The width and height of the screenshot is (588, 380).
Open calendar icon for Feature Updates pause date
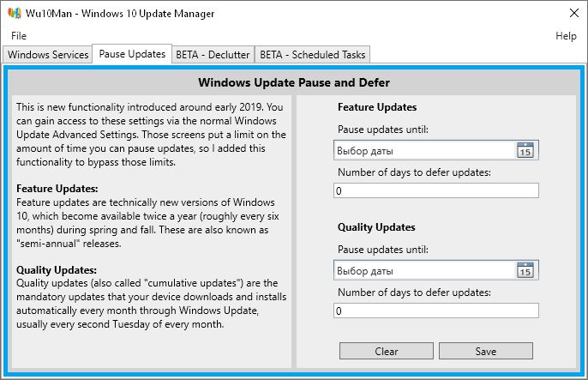tap(526, 151)
